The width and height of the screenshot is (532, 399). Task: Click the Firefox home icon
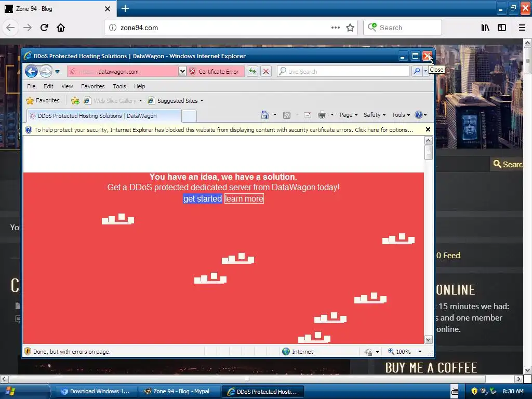pyautogui.click(x=61, y=28)
